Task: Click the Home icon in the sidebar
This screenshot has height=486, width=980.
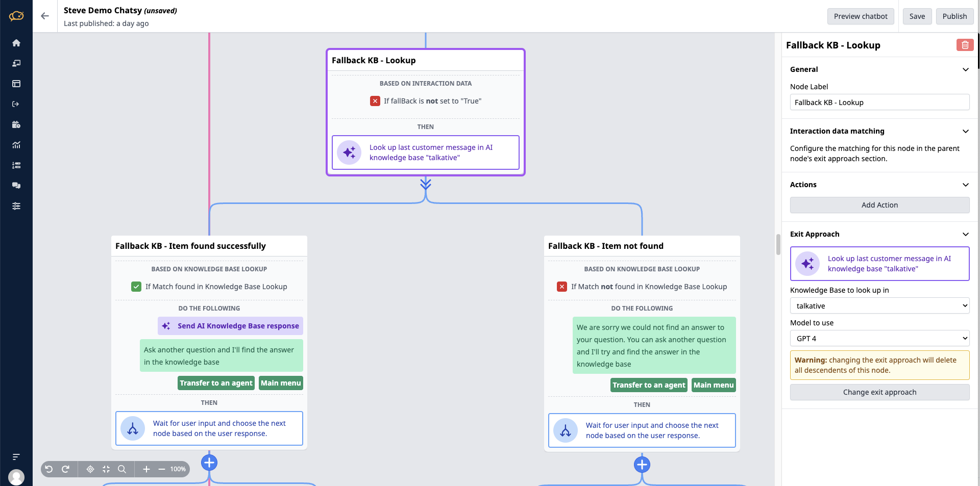Action: 16,43
